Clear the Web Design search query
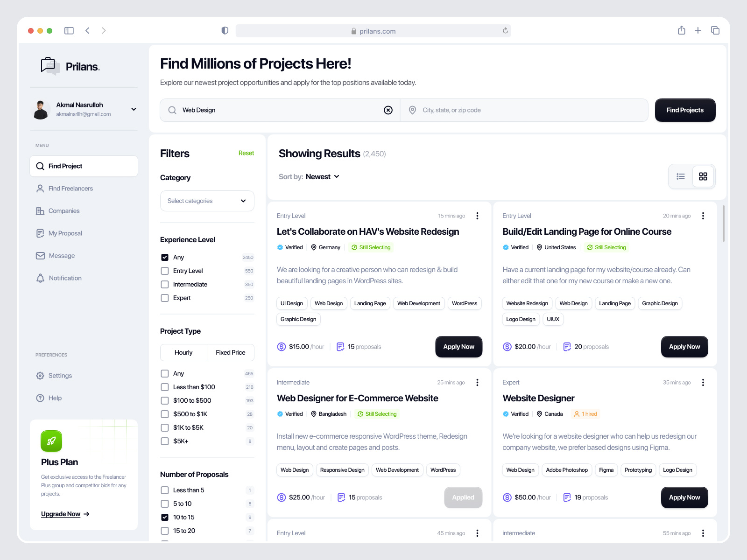Screen dimensions: 747x560 tap(388, 110)
